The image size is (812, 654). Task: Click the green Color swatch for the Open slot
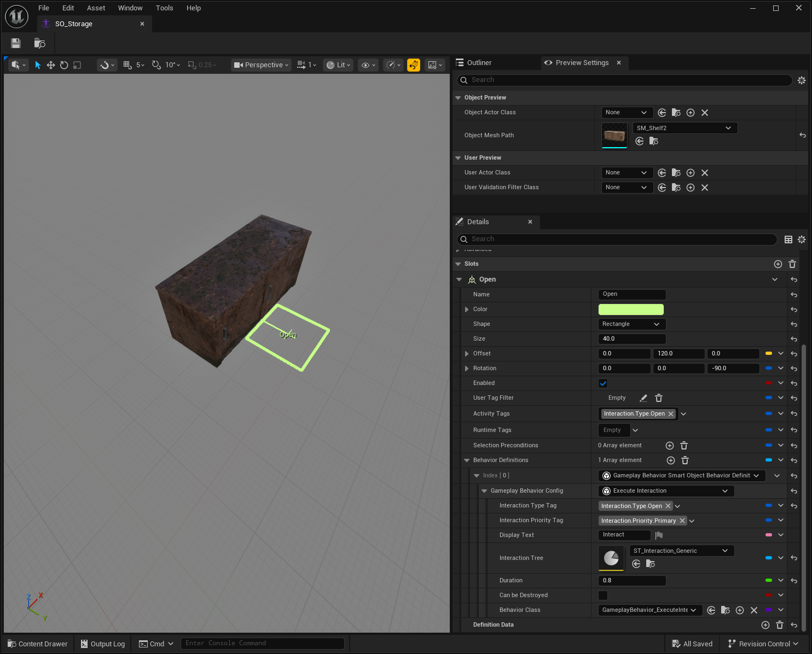630,309
